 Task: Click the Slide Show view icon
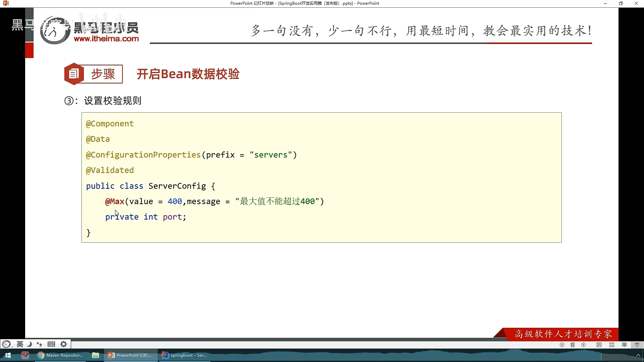[637, 345]
